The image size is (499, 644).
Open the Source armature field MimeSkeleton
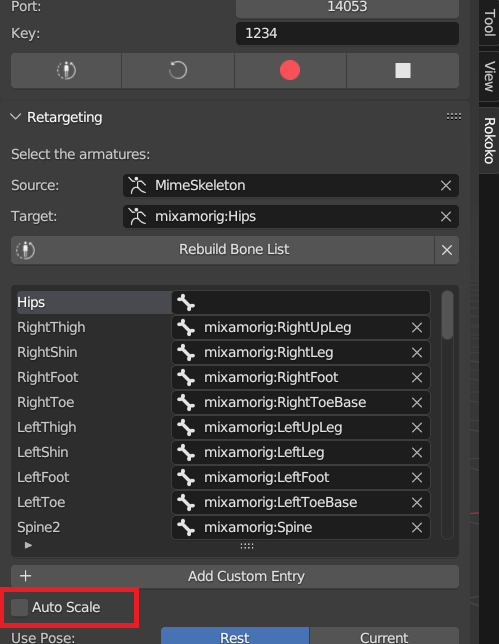[x=280, y=186]
